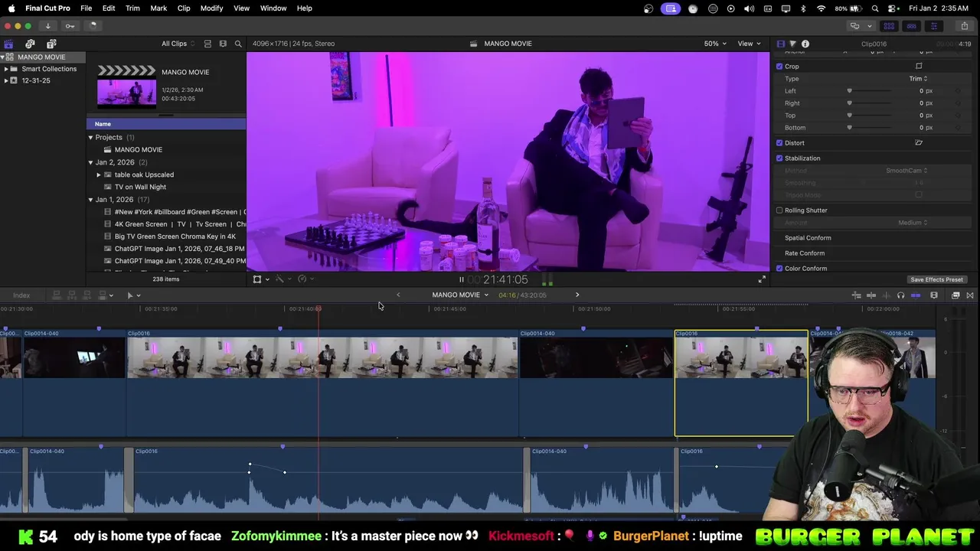This screenshot has width=980, height=551.
Task: Show the Transitions browser icon
Action: (970, 295)
